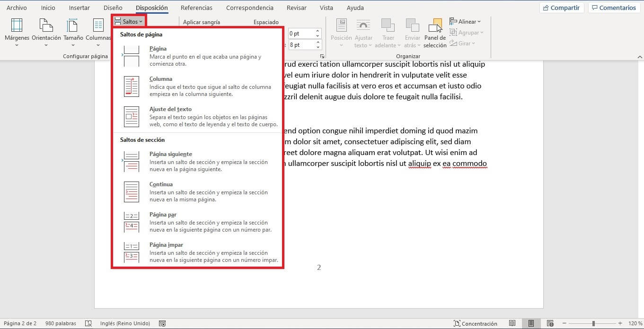Switch to the Correspondencia tab
This screenshot has height=329, width=644.
pyautogui.click(x=250, y=8)
